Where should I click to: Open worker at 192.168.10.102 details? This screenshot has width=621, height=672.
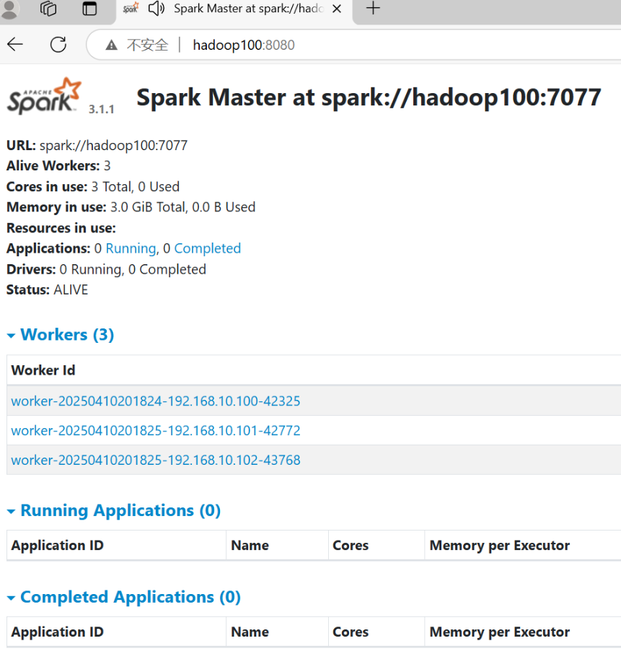(155, 460)
